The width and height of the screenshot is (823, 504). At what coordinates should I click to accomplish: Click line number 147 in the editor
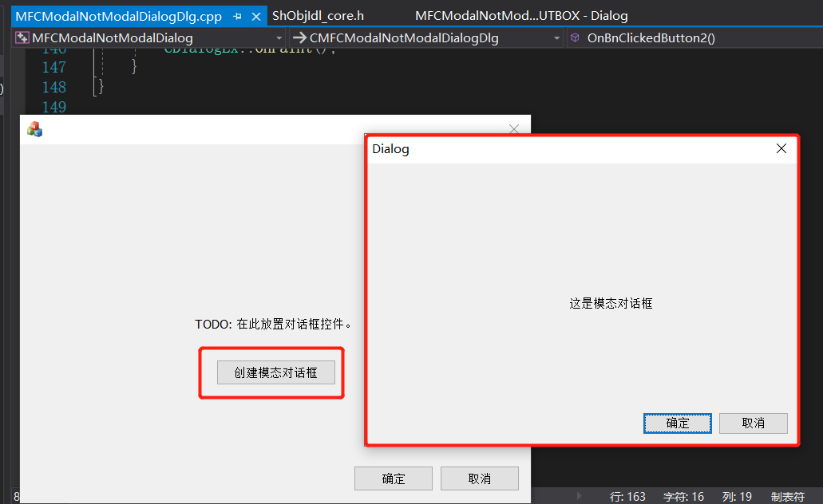[x=54, y=67]
